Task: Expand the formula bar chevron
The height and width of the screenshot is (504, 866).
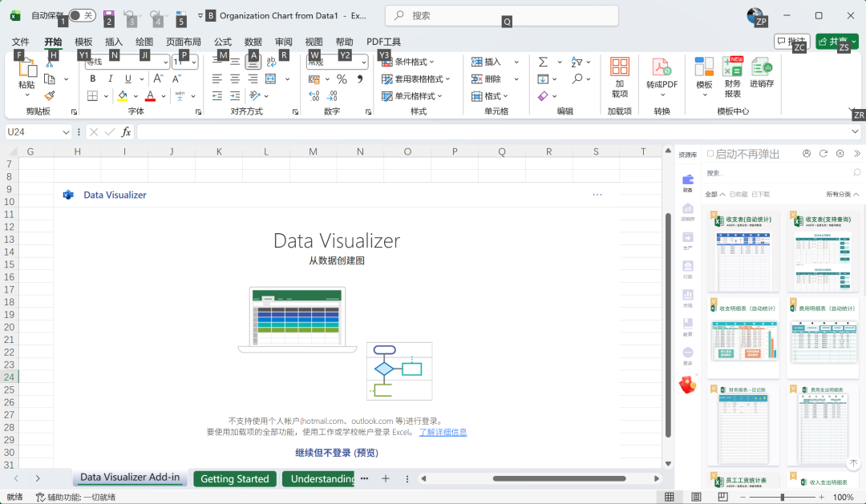Action: coord(855,132)
